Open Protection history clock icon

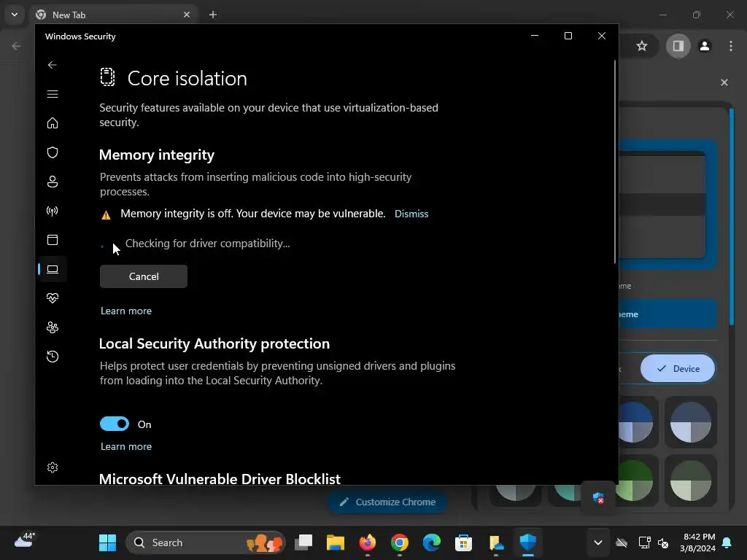click(x=53, y=357)
